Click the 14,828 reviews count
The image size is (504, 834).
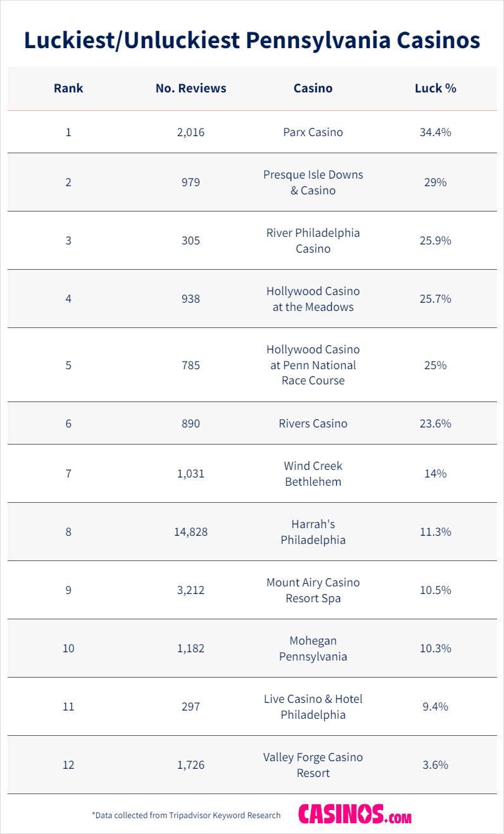click(191, 532)
